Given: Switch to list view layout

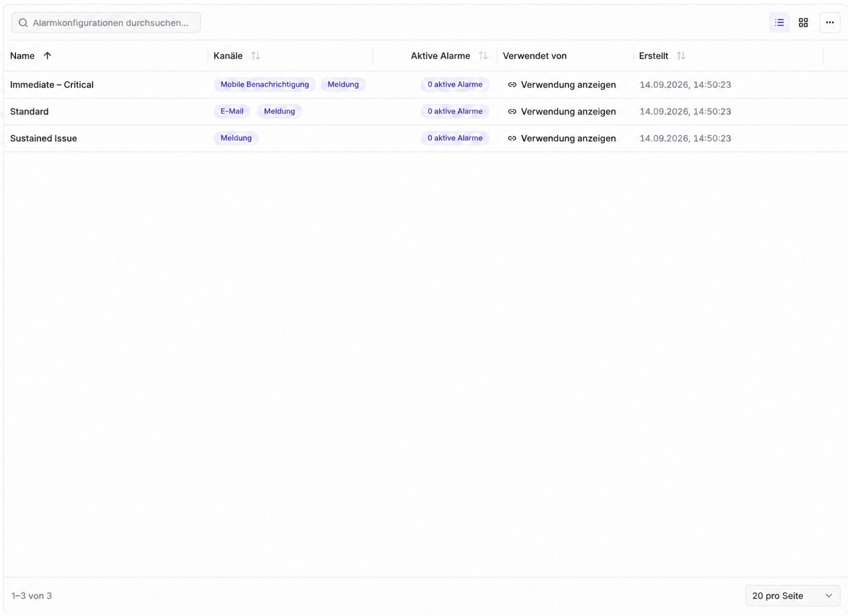Looking at the screenshot, I should coord(779,22).
